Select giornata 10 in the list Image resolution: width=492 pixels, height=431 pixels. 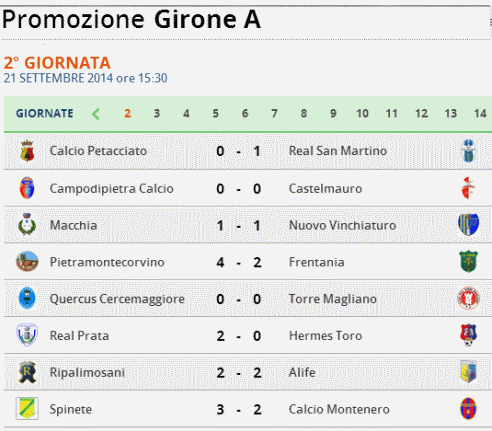click(x=362, y=114)
